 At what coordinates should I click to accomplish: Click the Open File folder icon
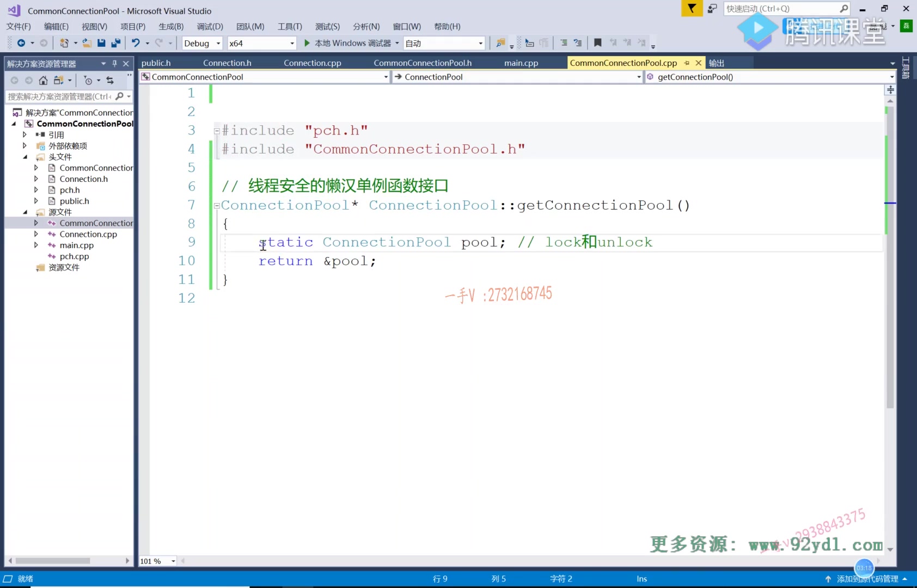point(87,43)
